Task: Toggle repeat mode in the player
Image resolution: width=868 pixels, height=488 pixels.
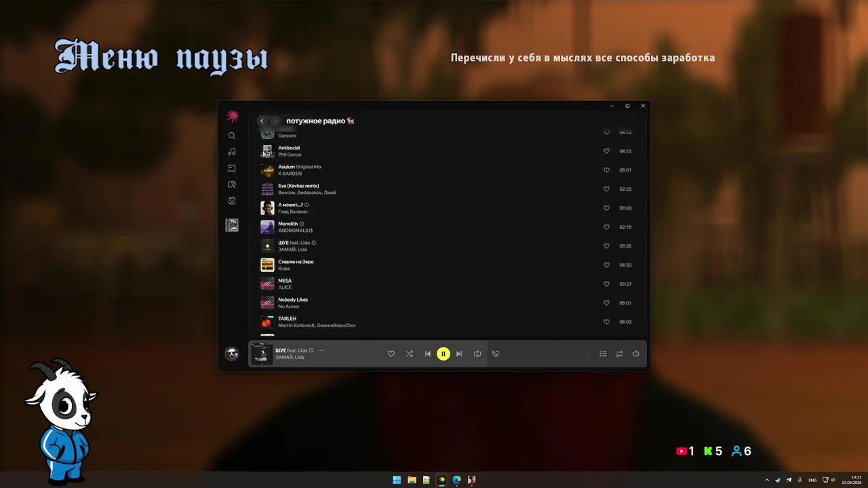Action: point(477,354)
